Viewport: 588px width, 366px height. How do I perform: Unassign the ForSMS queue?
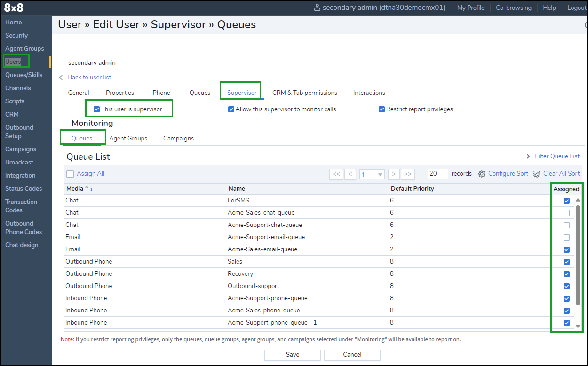566,201
